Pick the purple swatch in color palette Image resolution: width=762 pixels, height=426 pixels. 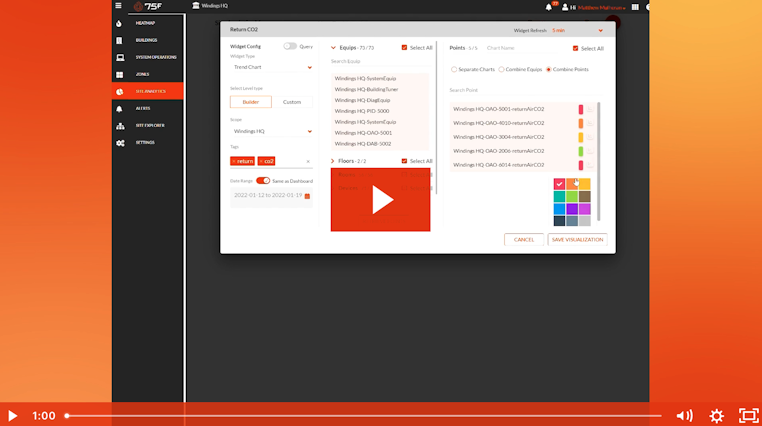(x=572, y=209)
